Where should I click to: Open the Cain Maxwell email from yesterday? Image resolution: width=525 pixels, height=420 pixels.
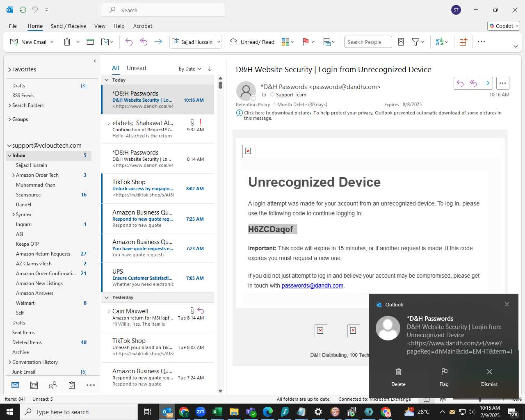click(x=158, y=317)
